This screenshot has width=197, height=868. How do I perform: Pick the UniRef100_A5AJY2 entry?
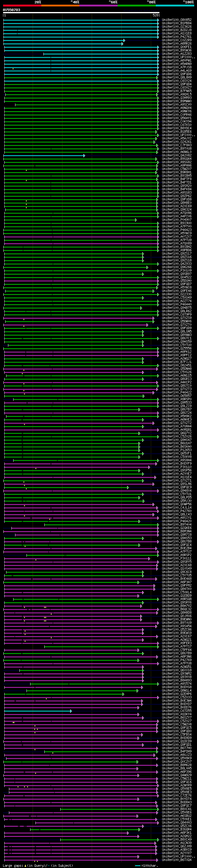(177, 139)
